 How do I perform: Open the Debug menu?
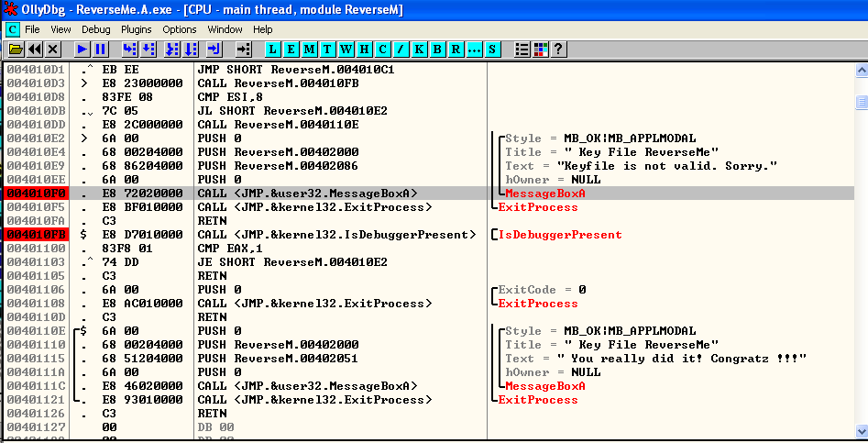pyautogui.click(x=95, y=29)
